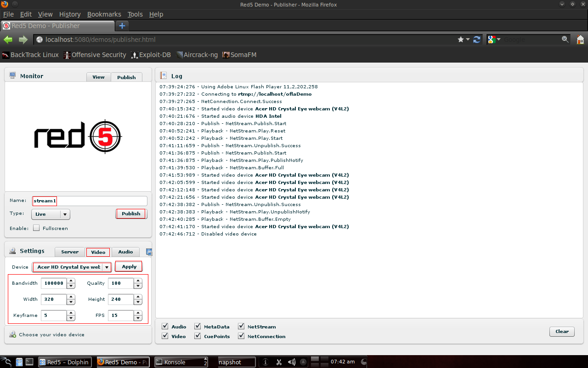
Task: Uncheck the MetaData log filter
Action: pyautogui.click(x=197, y=326)
